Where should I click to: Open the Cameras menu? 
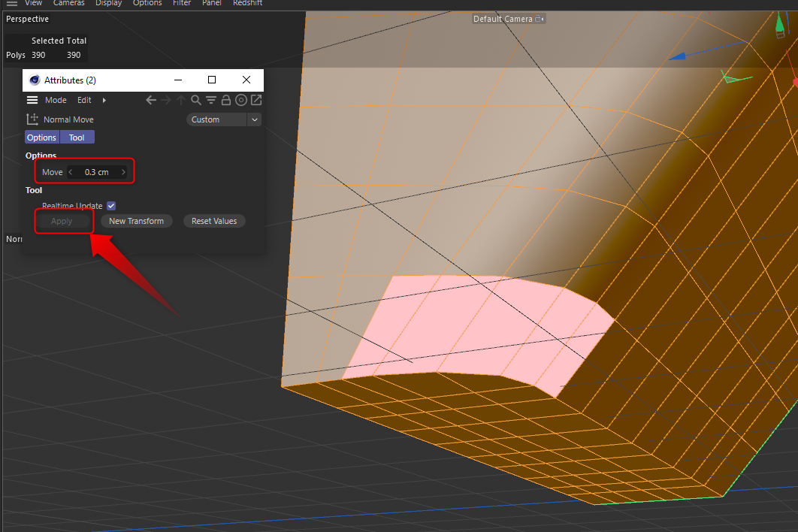[x=68, y=4]
